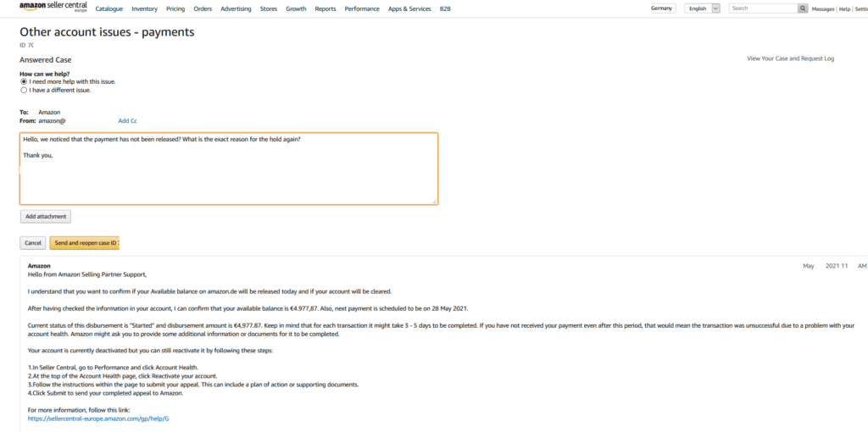868x432 pixels.
Task: Open the Reports menu
Action: tap(325, 8)
